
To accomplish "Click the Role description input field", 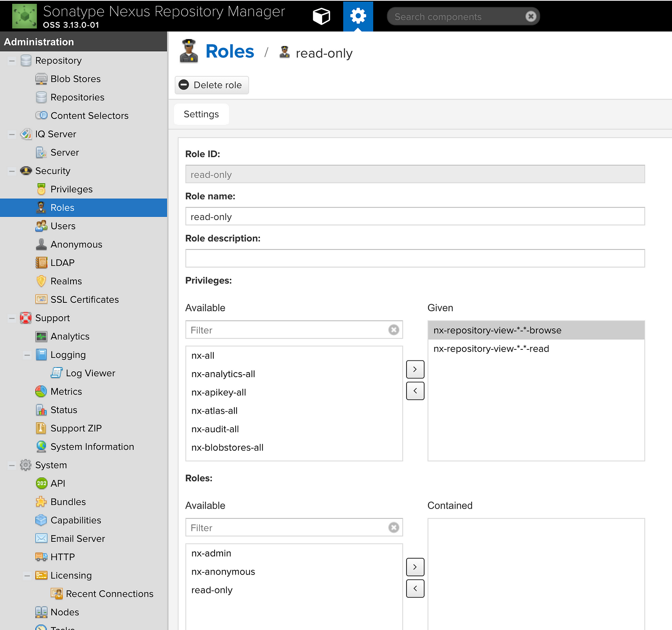I will [x=415, y=259].
